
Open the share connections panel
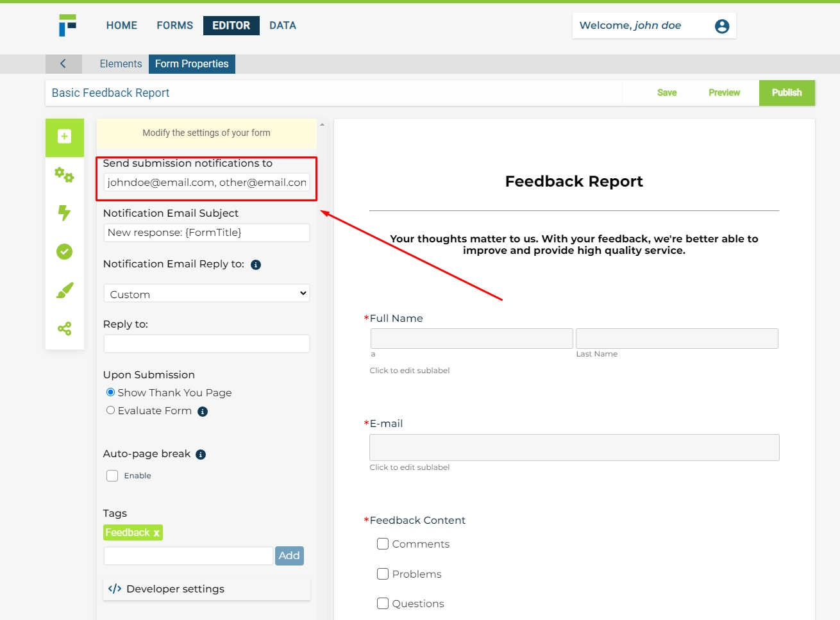pos(64,329)
